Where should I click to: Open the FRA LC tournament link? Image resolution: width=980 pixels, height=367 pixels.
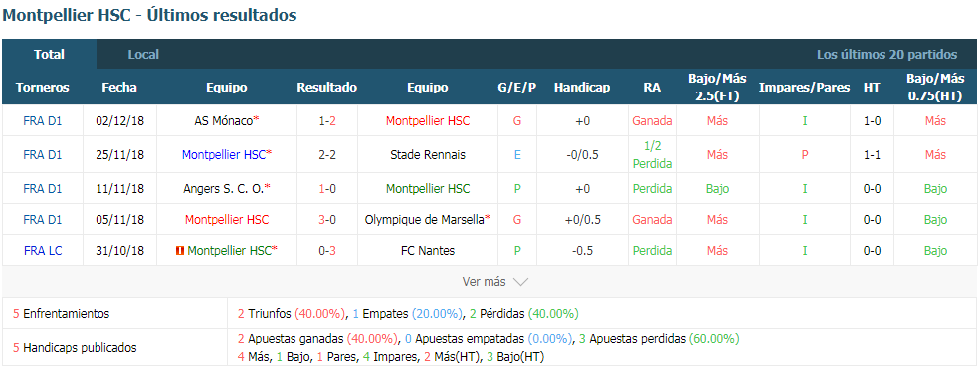click(43, 250)
